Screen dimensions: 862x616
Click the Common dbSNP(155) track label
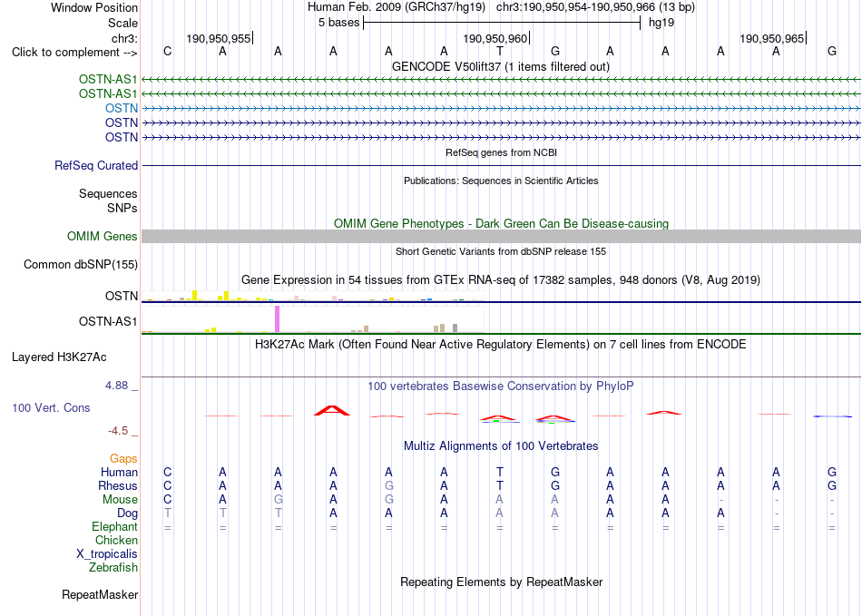[81, 264]
